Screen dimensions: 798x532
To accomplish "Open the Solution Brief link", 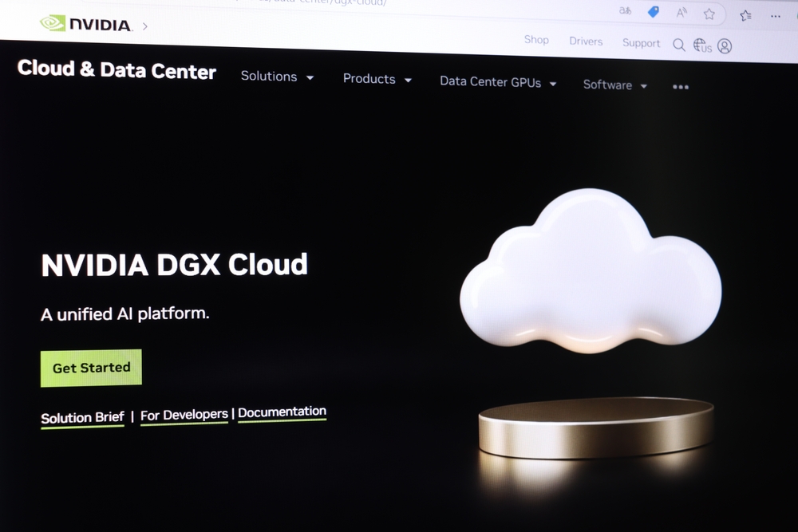I will [82, 418].
